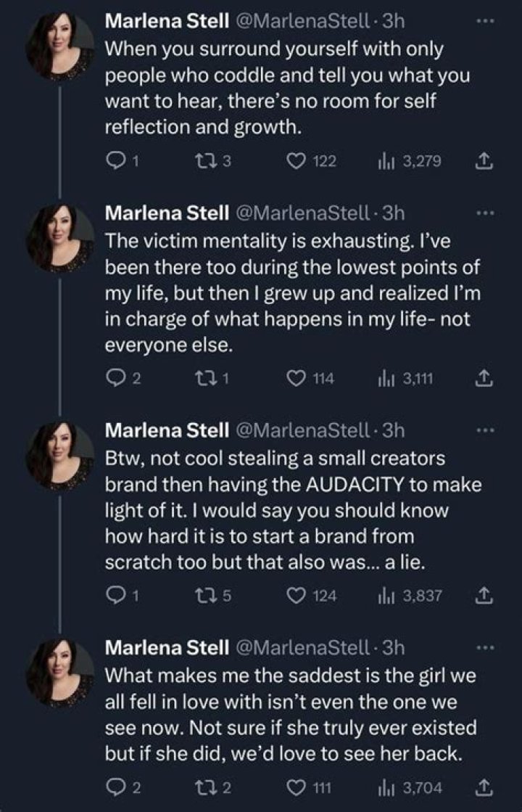Open Marlena Stell's profile from first tweet name
Image resolution: width=522 pixels, height=812 pixels.
pos(167,22)
